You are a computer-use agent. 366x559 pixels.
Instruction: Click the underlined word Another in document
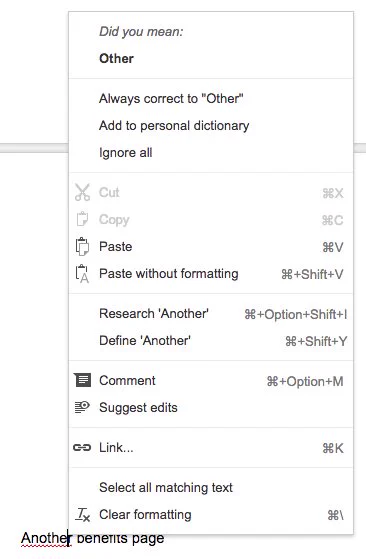pyautogui.click(x=44, y=538)
